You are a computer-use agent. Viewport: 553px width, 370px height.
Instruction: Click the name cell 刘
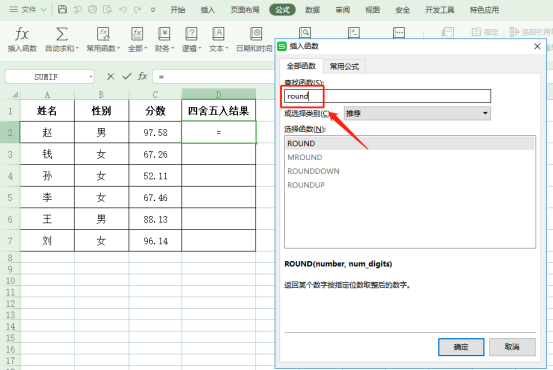[x=47, y=241]
